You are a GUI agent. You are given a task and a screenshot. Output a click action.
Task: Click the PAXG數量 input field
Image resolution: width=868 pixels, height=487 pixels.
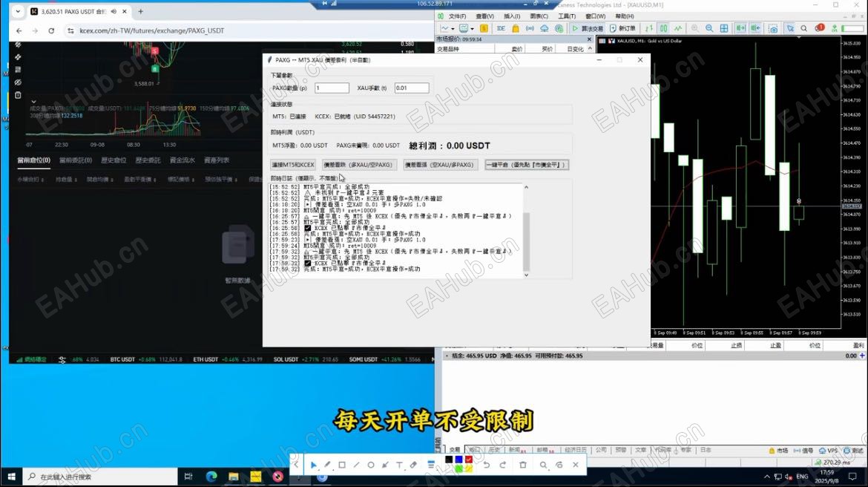pyautogui.click(x=332, y=88)
